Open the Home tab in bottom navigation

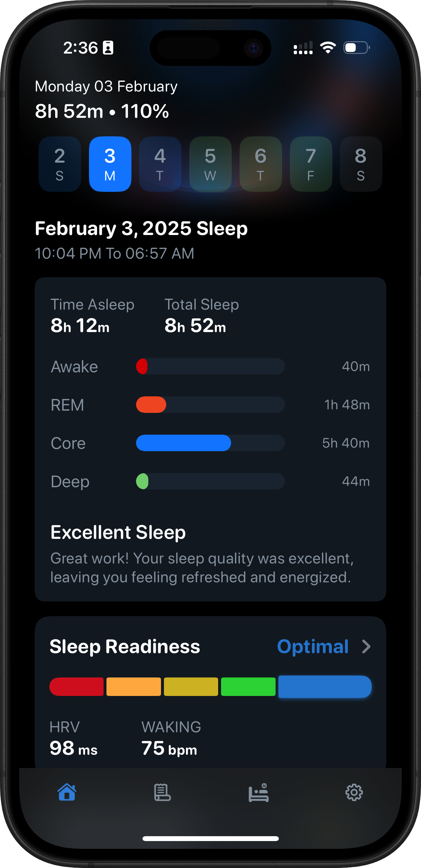[66, 792]
